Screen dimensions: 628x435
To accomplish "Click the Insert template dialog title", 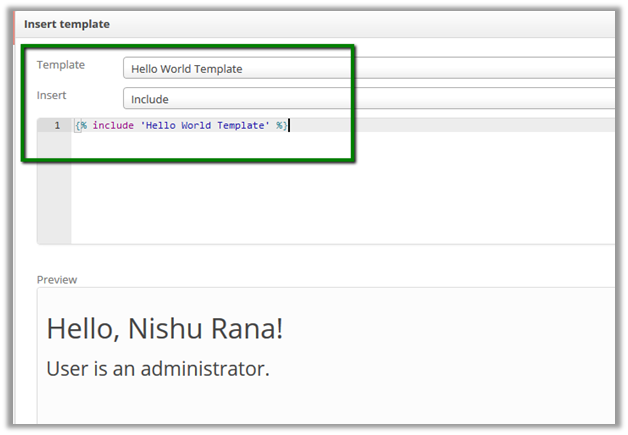I will point(67,23).
